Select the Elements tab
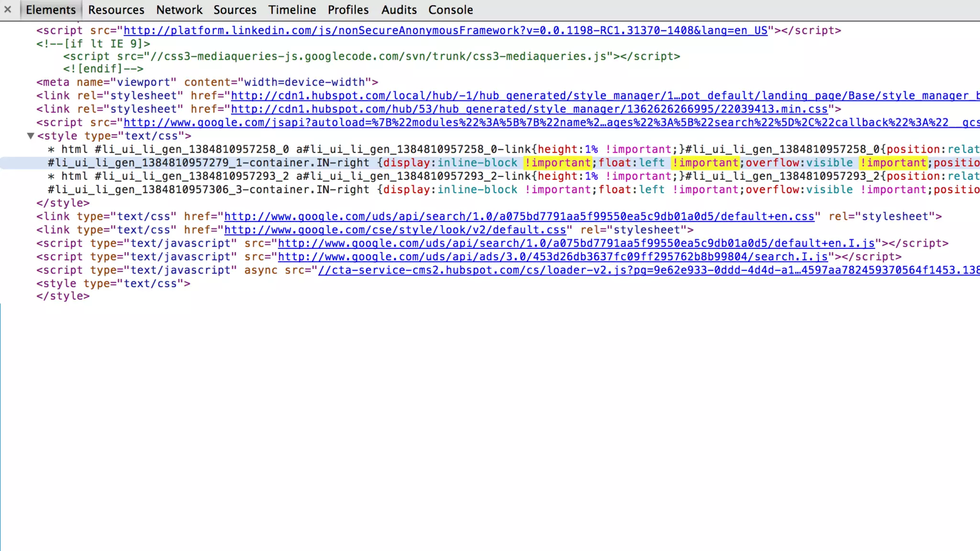Screen dimensions: 980x551 pos(51,10)
